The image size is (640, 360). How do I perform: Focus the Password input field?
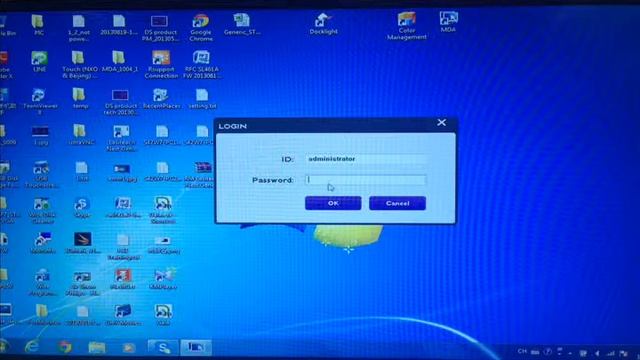point(365,180)
